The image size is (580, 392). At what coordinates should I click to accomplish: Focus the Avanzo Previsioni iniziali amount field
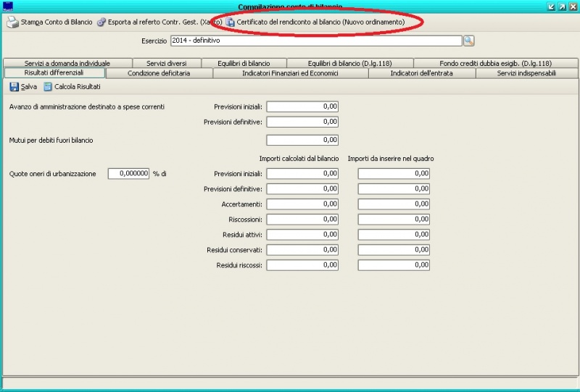pos(302,107)
